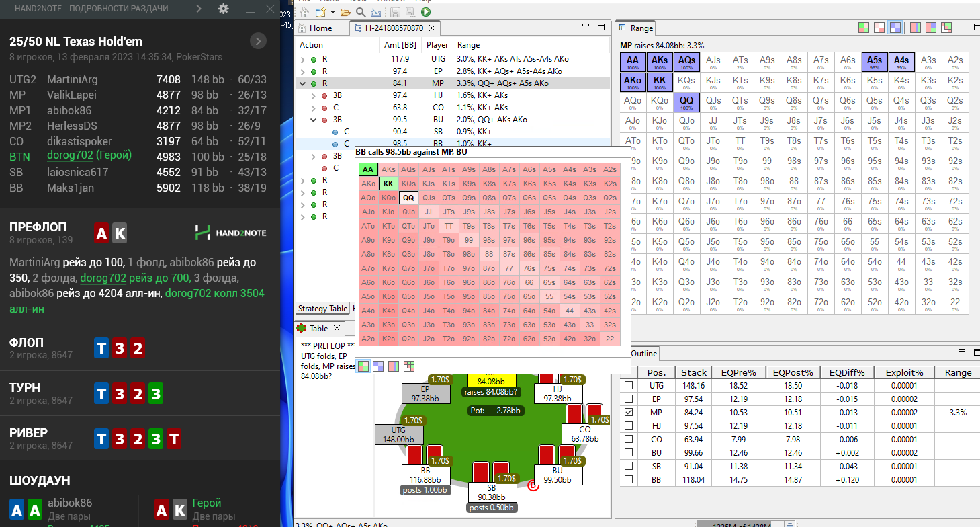Viewport: 980px width, 527px height.
Task: Expand the CO call 63.8 row
Action: pos(314,108)
